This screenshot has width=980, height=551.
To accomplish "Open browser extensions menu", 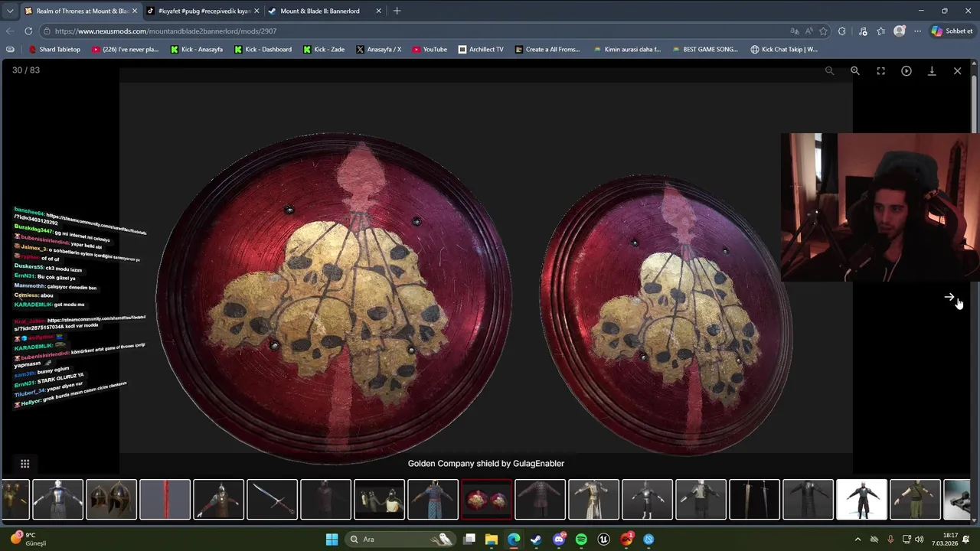I will 842,31.
